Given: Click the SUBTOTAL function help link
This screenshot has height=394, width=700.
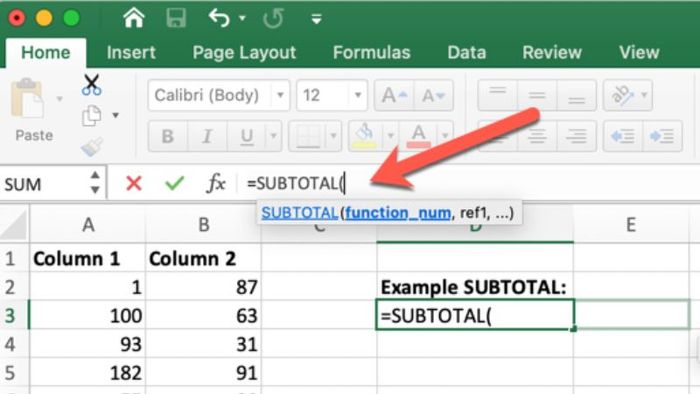Looking at the screenshot, I should pyautogui.click(x=300, y=213).
